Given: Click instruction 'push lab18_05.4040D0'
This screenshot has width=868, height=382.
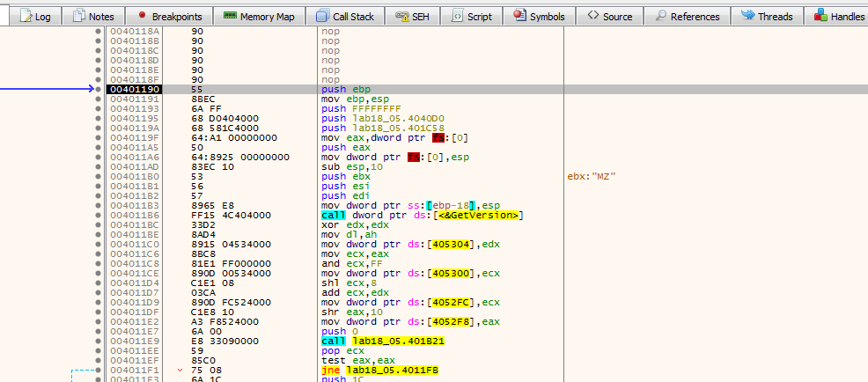Looking at the screenshot, I should click(x=383, y=119).
